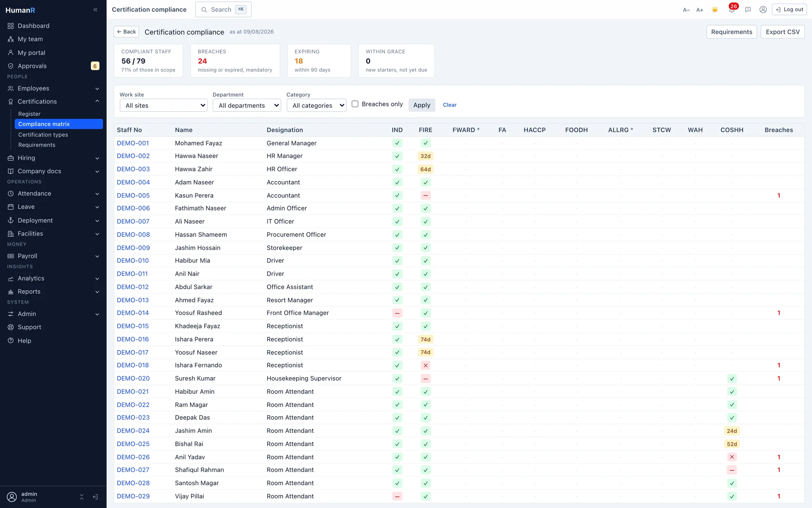This screenshot has width=812, height=508.
Task: Expand the Admin menu chevron
Action: 97,314
